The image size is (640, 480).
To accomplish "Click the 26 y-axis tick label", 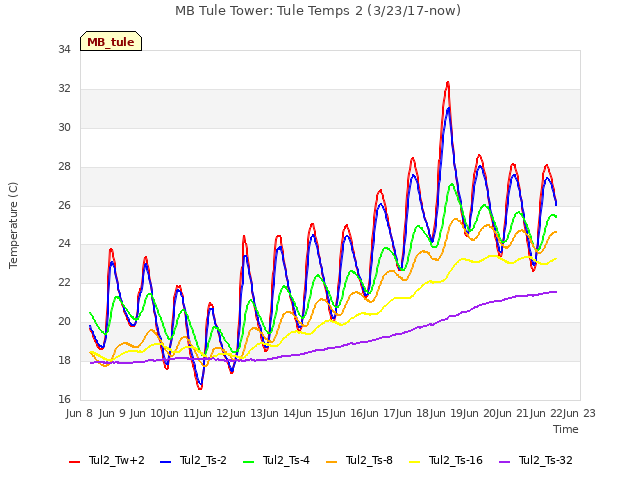I will pyautogui.click(x=64, y=205).
